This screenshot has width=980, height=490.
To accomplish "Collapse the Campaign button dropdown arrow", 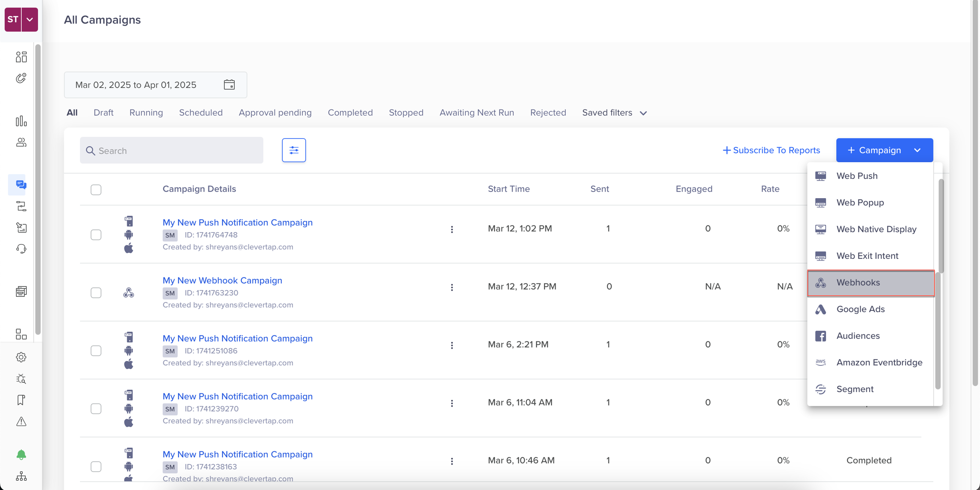I will click(918, 150).
